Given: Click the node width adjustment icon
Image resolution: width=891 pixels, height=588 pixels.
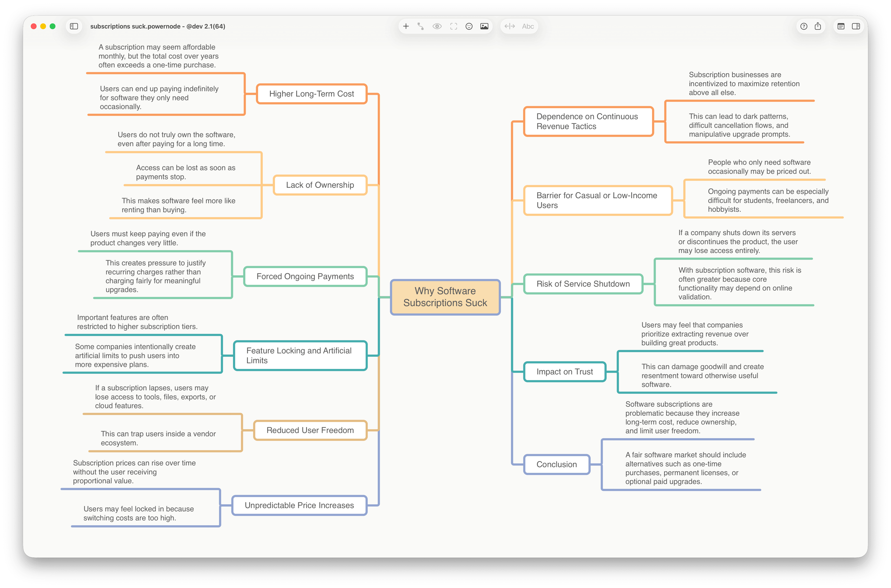Looking at the screenshot, I should pos(510,26).
